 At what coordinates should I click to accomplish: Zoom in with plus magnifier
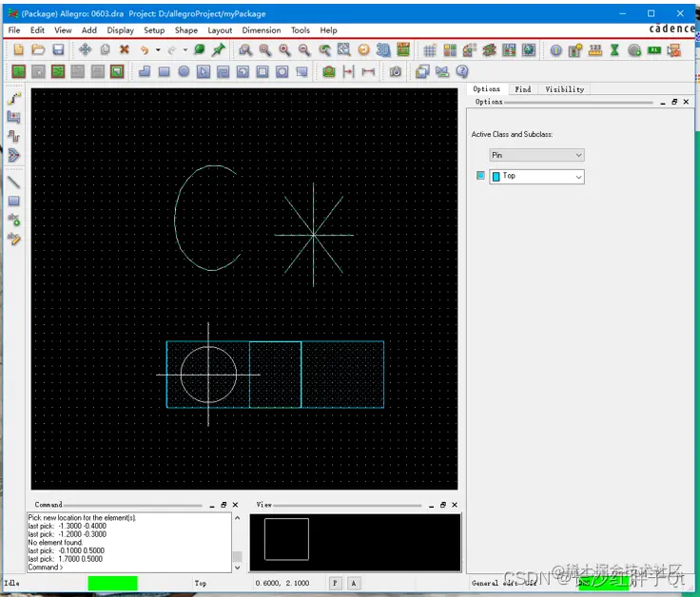coord(284,50)
